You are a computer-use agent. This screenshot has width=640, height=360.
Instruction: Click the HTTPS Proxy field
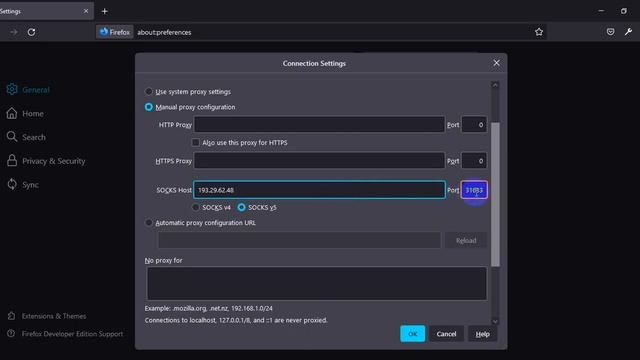319,161
